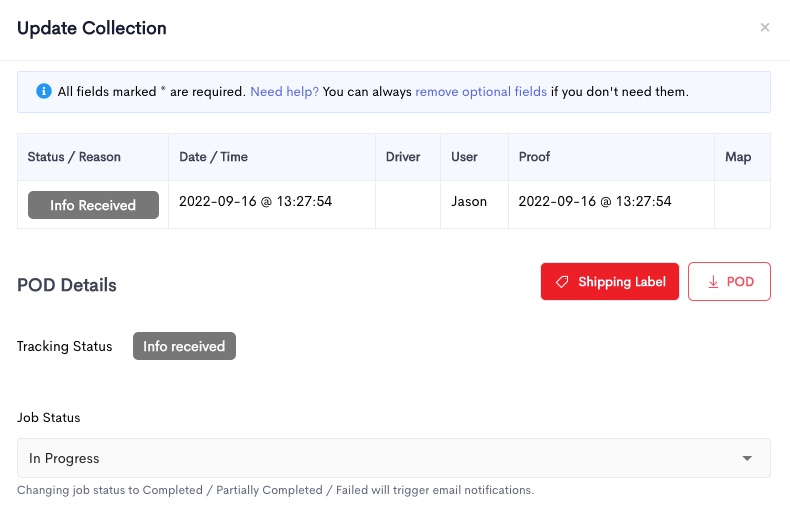
Task: Open the Job Status dropdown
Action: click(x=394, y=458)
